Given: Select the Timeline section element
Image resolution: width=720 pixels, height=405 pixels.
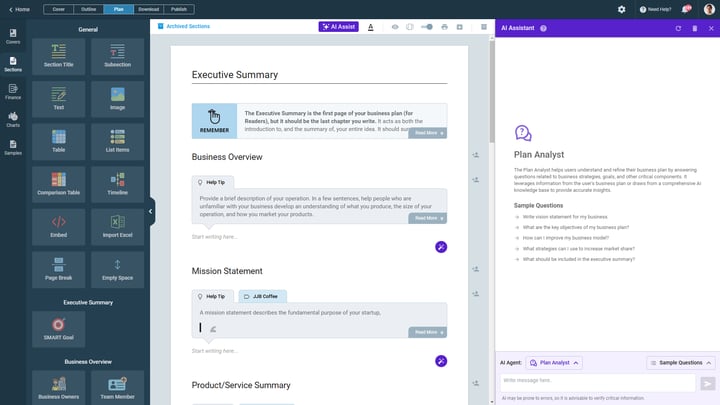Looking at the screenshot, I should click(x=117, y=184).
